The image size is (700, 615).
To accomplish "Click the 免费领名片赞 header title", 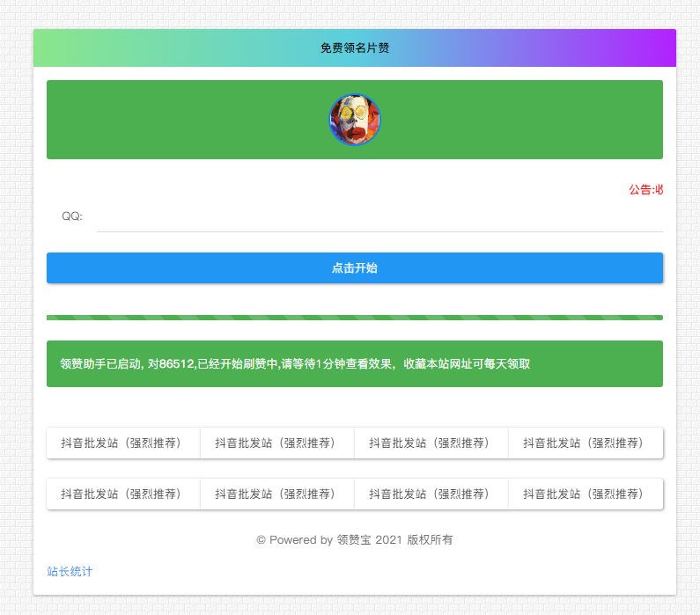I will pos(355,48).
